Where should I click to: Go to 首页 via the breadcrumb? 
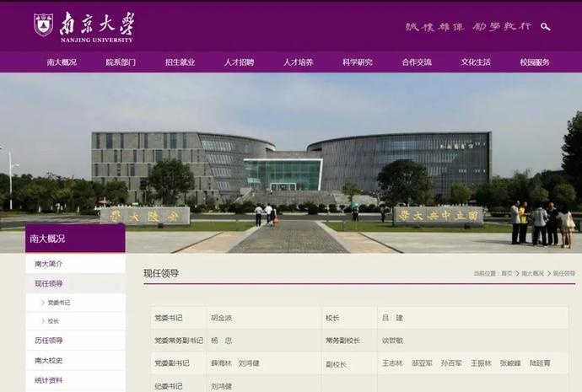click(x=507, y=273)
